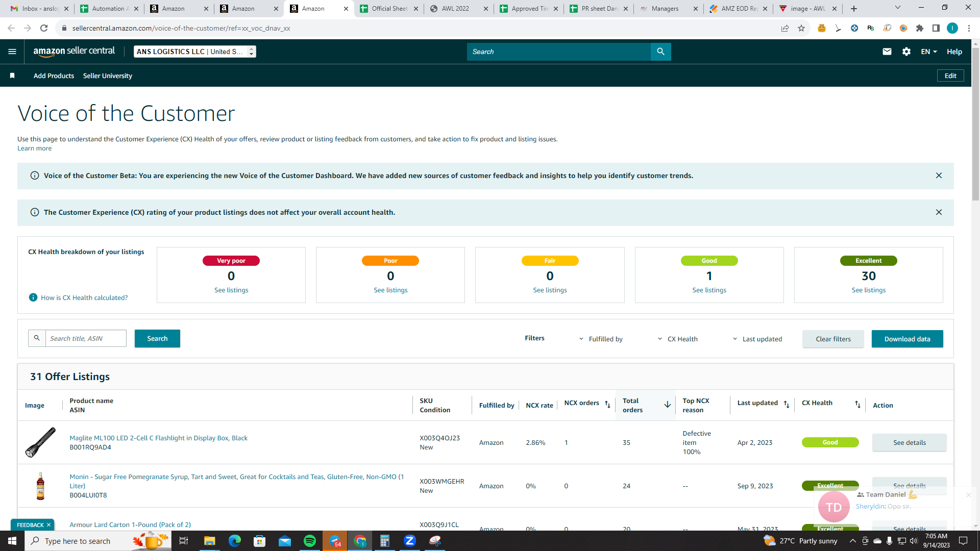Click the Edit button in navigation bar
Image resolution: width=980 pixels, height=551 pixels.
(x=950, y=76)
